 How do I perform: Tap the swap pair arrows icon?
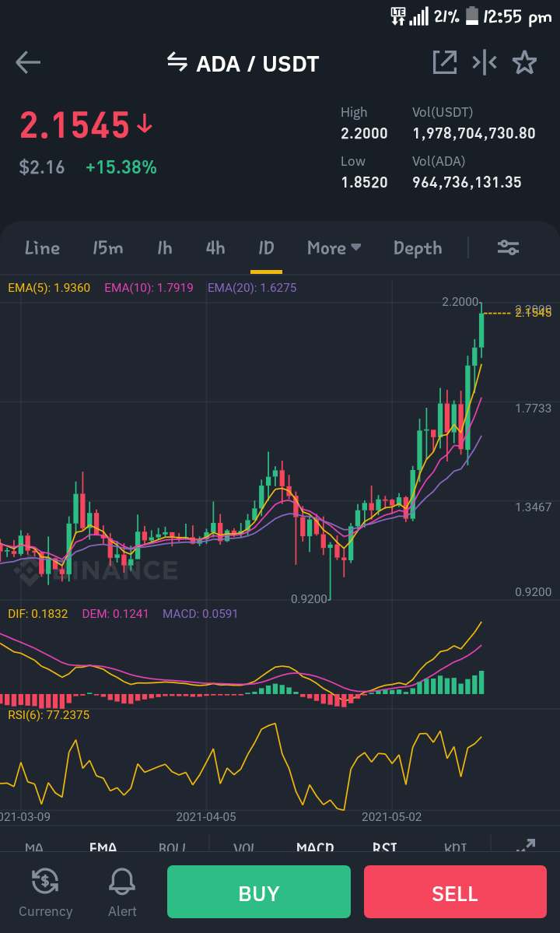177,61
